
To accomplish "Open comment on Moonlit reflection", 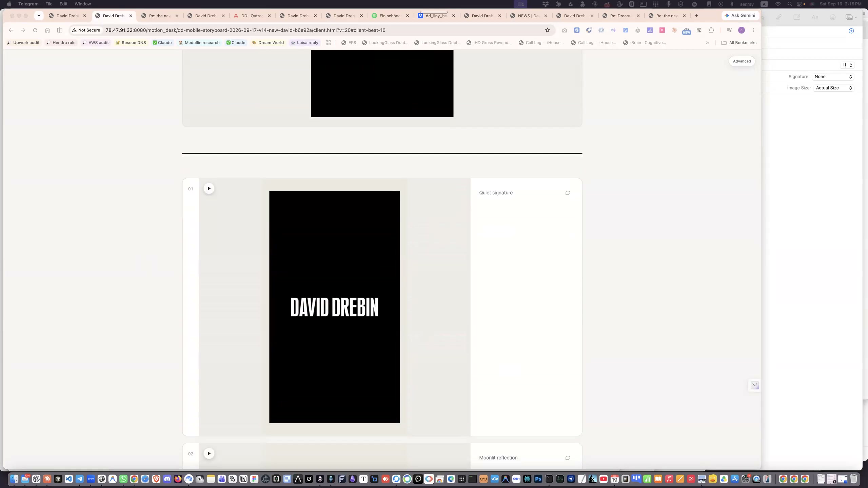I will (568, 458).
